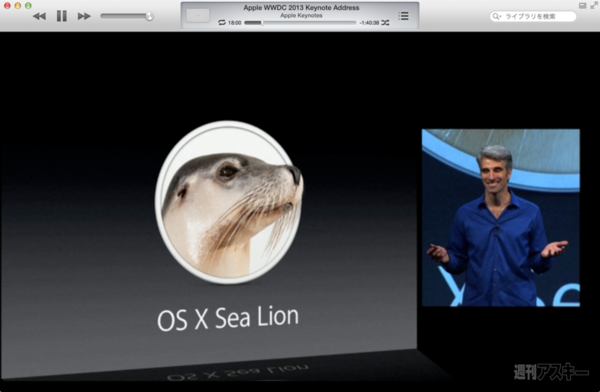
Task: Click the sea lion video frame
Action: coord(209,207)
